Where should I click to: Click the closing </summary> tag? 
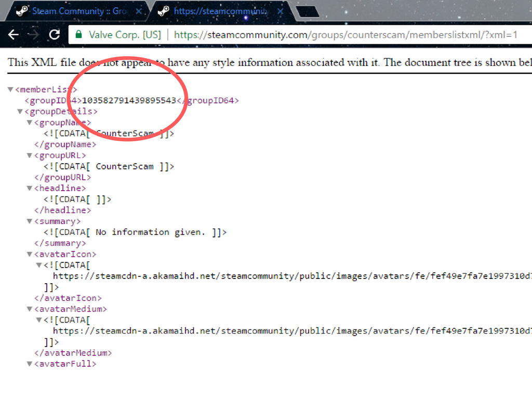click(x=60, y=243)
